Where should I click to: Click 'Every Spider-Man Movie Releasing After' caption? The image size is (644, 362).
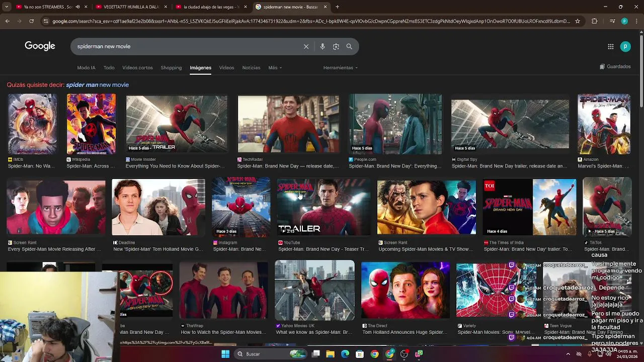point(54,249)
